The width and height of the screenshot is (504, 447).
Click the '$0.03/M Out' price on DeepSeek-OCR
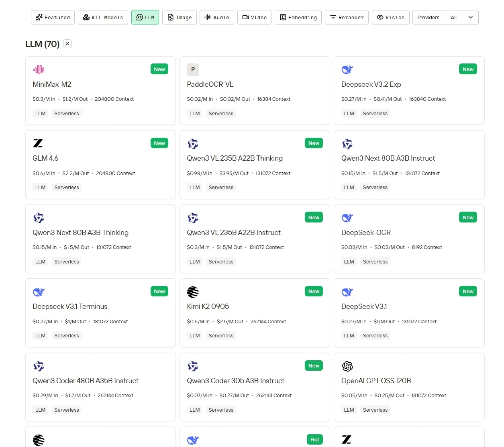[x=390, y=247]
